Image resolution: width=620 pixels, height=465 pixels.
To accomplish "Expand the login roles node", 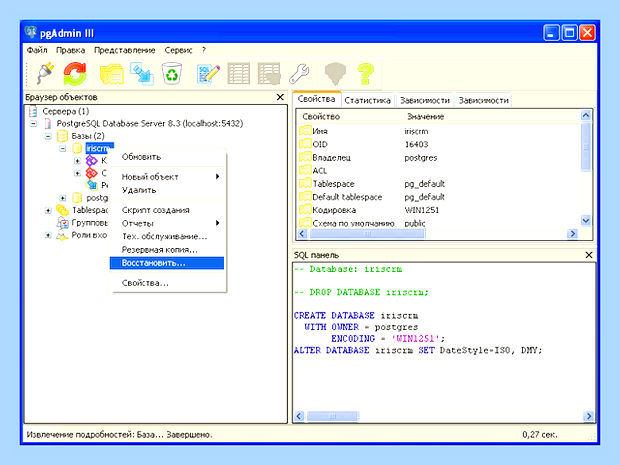I will pos(48,235).
